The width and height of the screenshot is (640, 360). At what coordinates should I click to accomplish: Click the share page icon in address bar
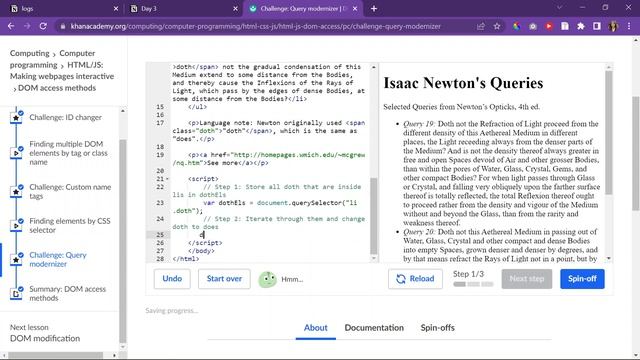point(481,26)
